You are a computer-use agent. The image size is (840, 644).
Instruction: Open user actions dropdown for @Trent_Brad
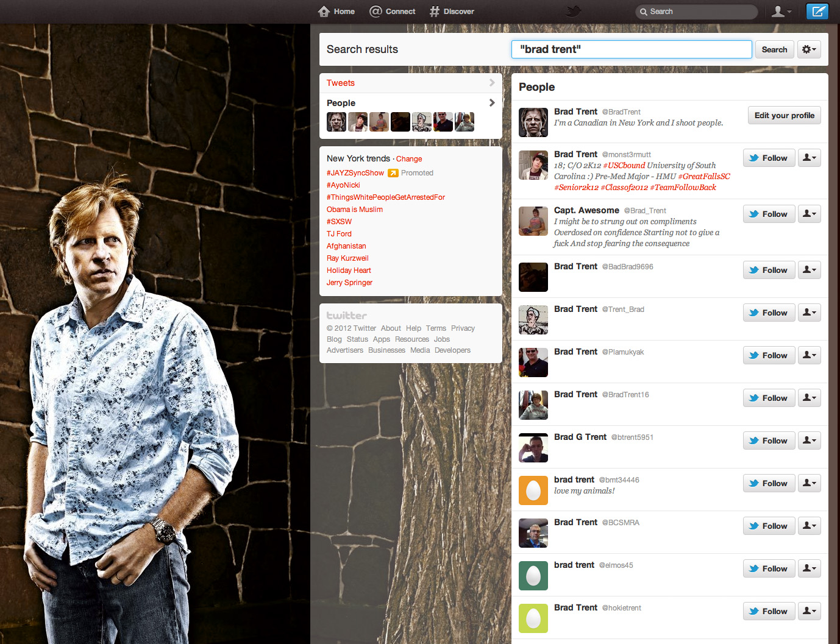tap(809, 313)
